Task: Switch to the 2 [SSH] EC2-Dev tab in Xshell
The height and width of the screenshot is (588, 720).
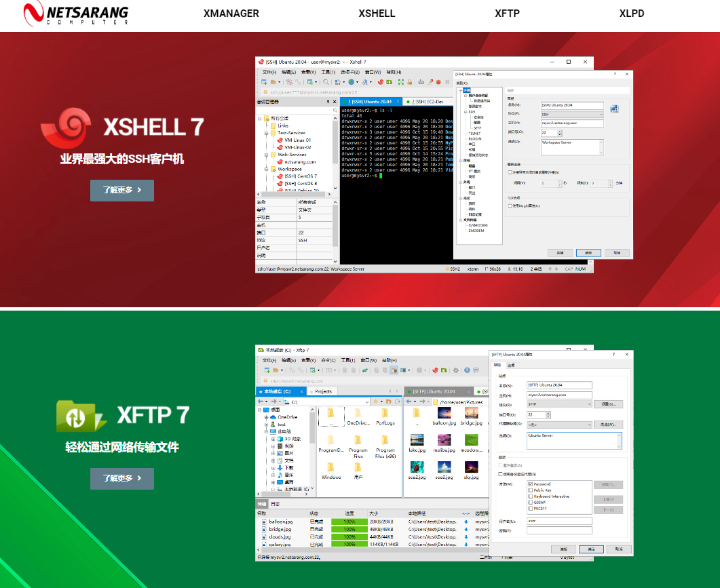Action: (x=425, y=102)
